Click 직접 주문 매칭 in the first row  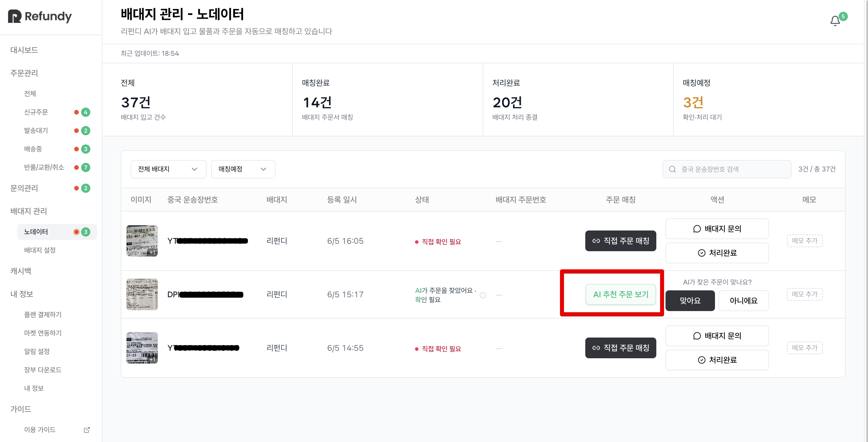(620, 241)
